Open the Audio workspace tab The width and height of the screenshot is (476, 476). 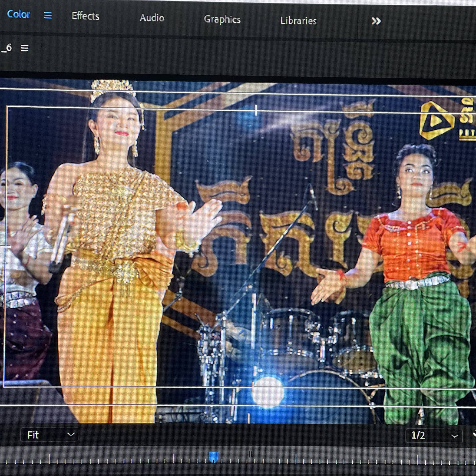tap(152, 18)
